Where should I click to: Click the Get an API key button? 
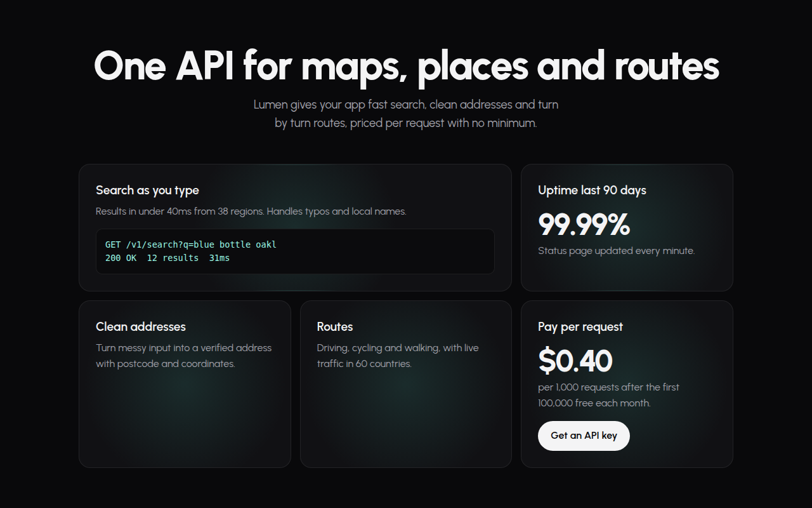click(584, 436)
